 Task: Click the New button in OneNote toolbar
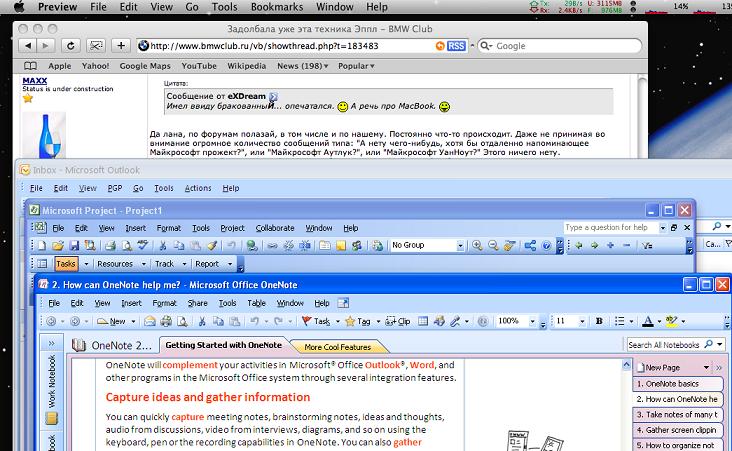click(x=111, y=321)
